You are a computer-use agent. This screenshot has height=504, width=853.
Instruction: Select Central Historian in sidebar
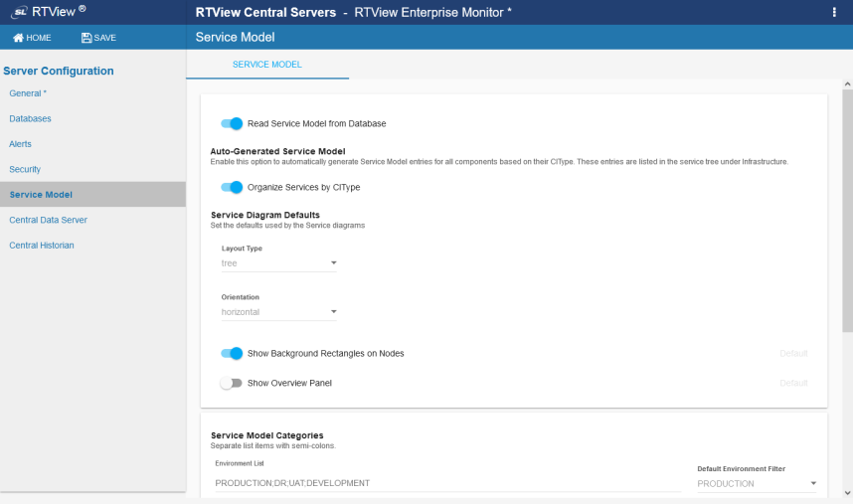click(41, 246)
